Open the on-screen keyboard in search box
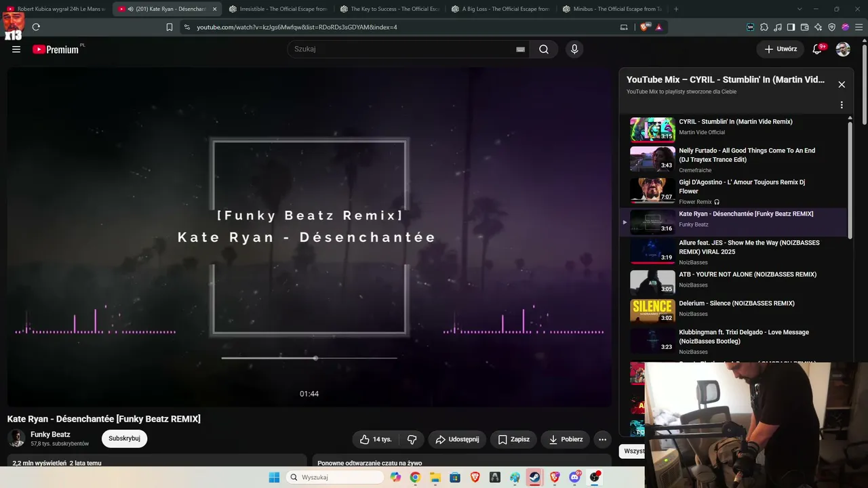This screenshot has width=868, height=488. [x=521, y=49]
